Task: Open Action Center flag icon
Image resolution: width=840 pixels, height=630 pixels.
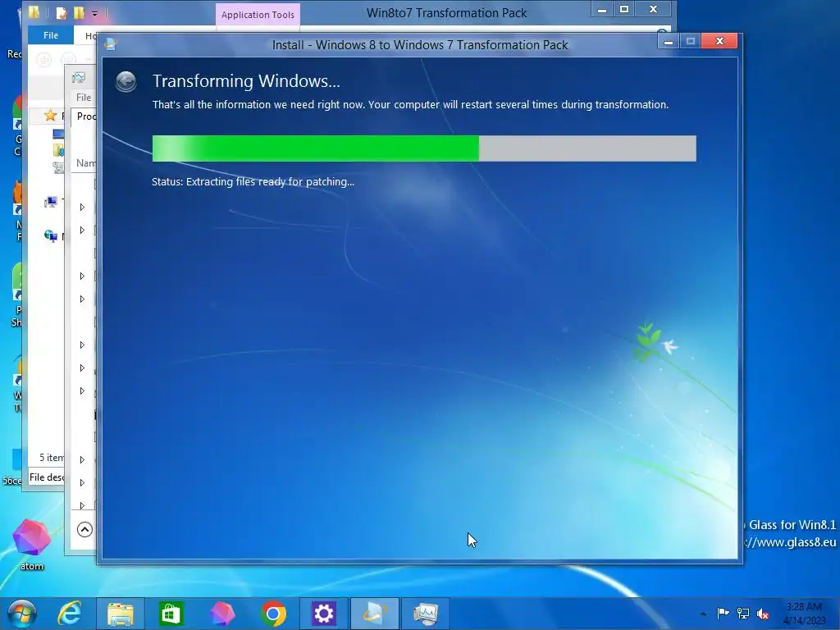Action: pyautogui.click(x=723, y=614)
